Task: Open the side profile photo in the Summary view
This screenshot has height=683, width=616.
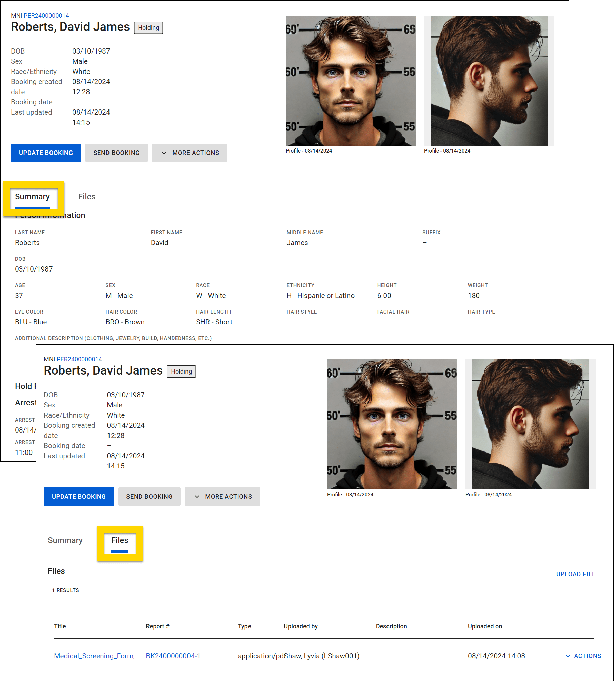Action: pos(489,81)
